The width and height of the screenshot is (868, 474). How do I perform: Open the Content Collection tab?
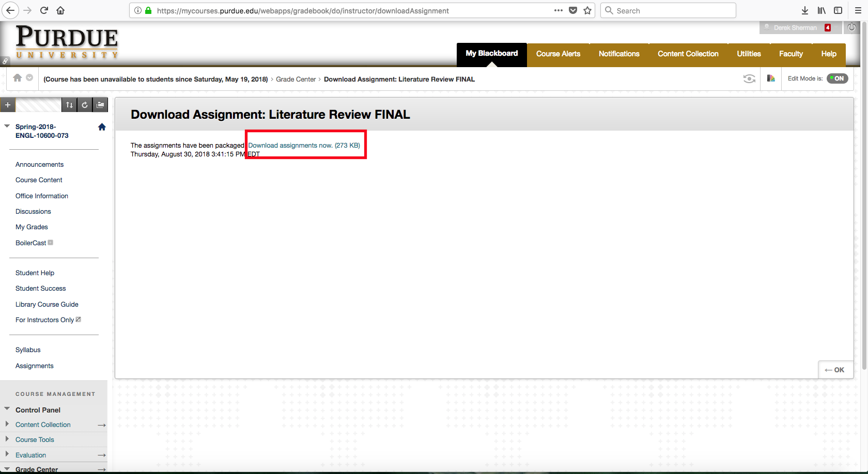pos(688,54)
